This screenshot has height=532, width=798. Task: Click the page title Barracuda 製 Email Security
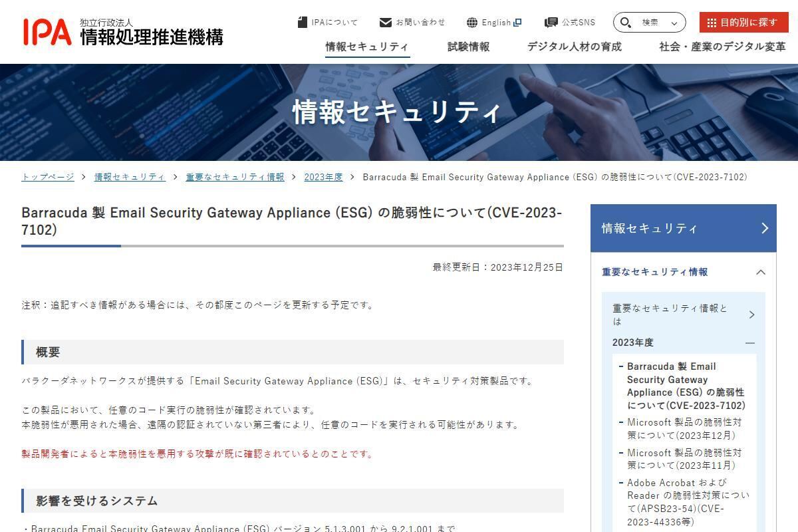pos(292,221)
